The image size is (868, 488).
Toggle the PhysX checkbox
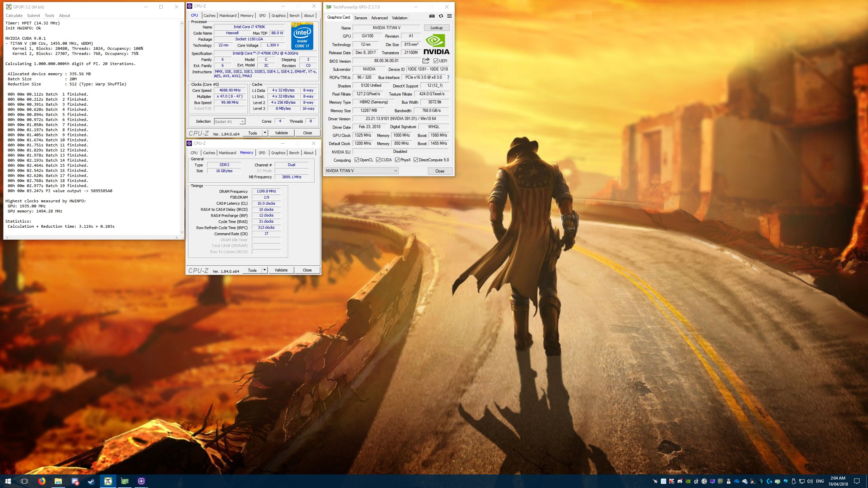click(397, 160)
